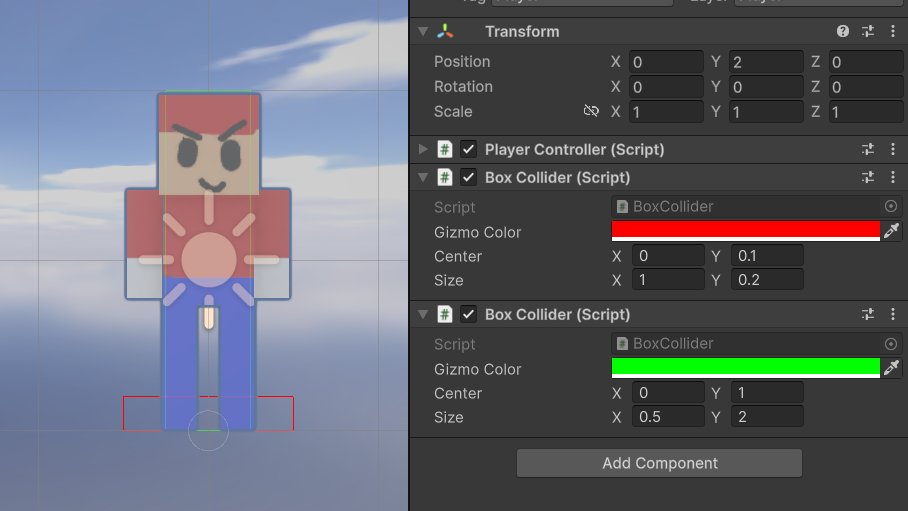Open object picker for second BoxCollider script

pos(891,344)
